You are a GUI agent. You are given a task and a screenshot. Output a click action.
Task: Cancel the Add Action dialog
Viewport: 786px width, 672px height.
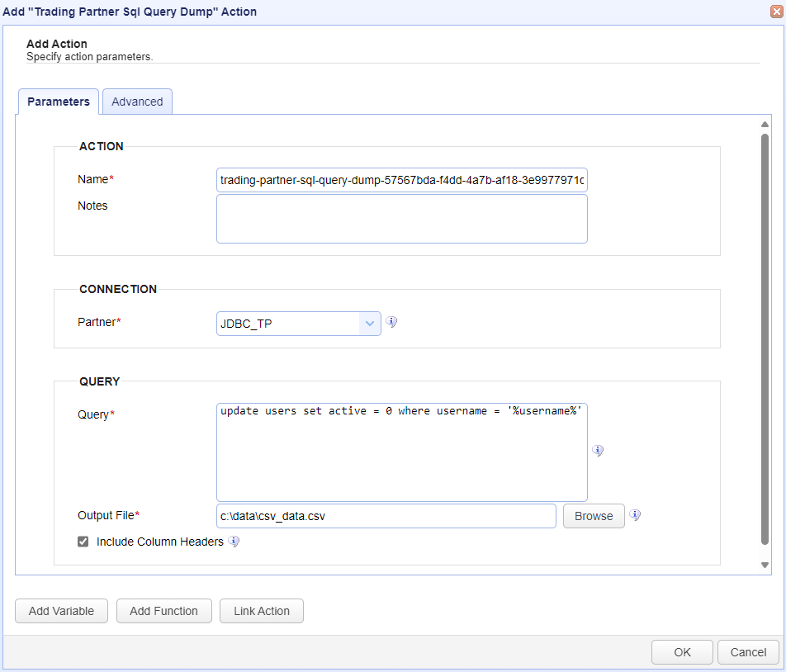[748, 652]
